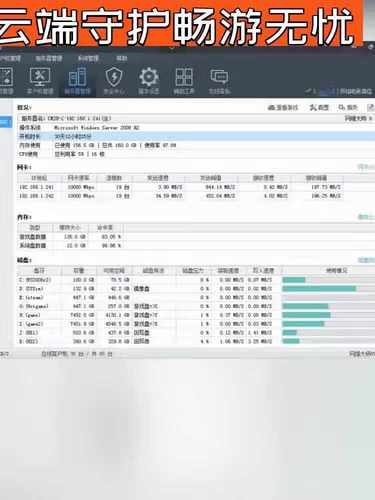Select the Microsoft Windows Server 2008 R2 row
375x500 pixels.
click(196, 128)
